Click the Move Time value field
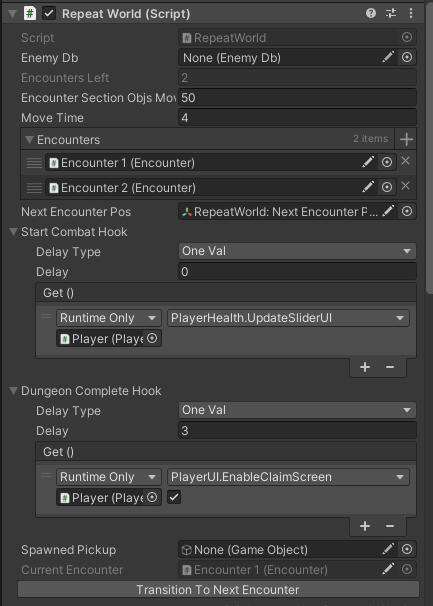This screenshot has width=433, height=606. pos(297,117)
